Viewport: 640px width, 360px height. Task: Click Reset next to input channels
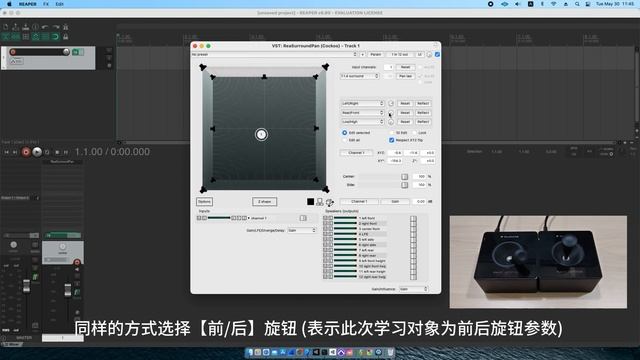click(x=405, y=67)
